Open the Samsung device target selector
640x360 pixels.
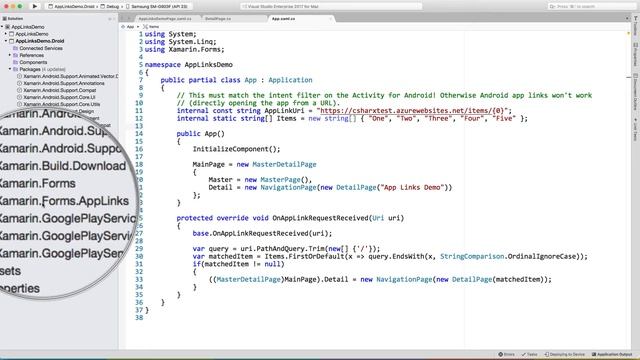[x=157, y=7]
